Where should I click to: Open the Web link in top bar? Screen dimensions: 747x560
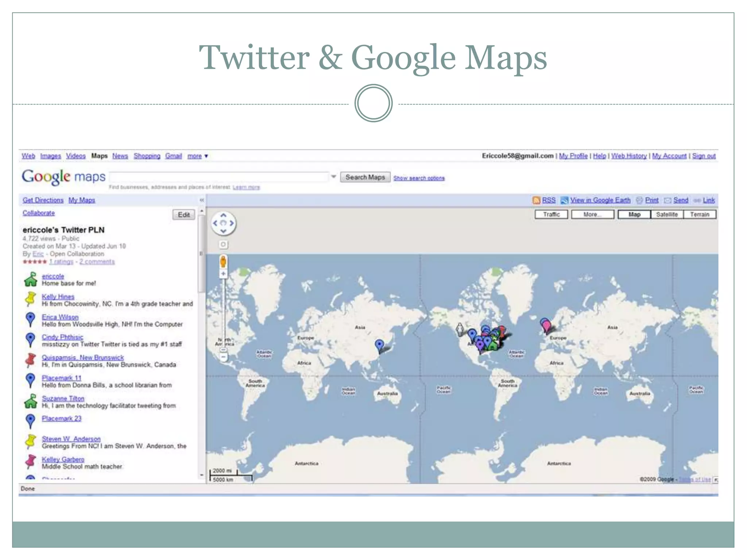pyautogui.click(x=28, y=156)
